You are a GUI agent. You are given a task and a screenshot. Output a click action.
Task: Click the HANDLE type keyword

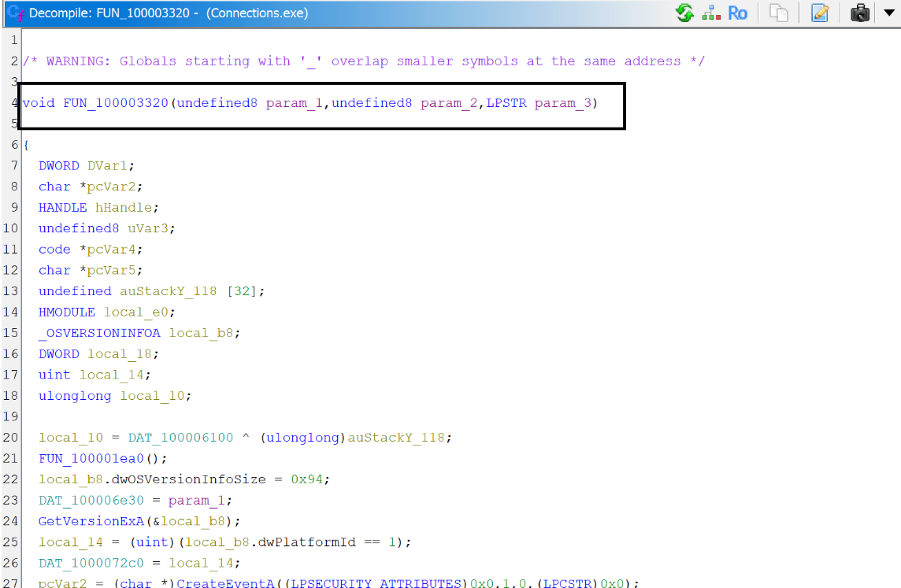(63, 207)
